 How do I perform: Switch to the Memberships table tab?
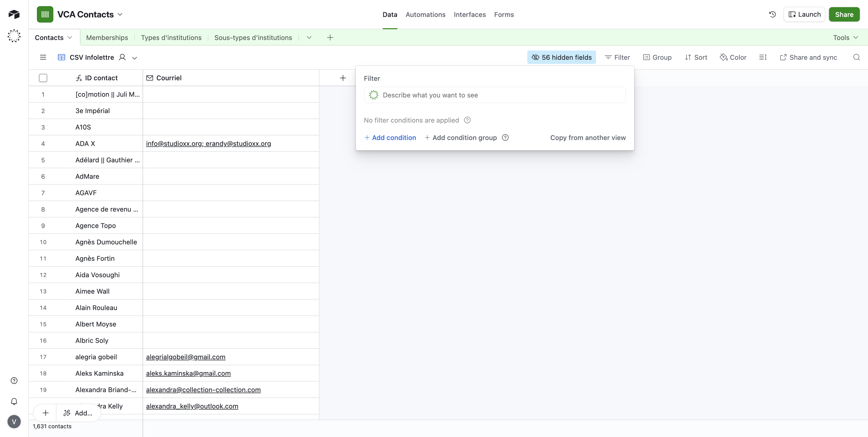tap(107, 37)
